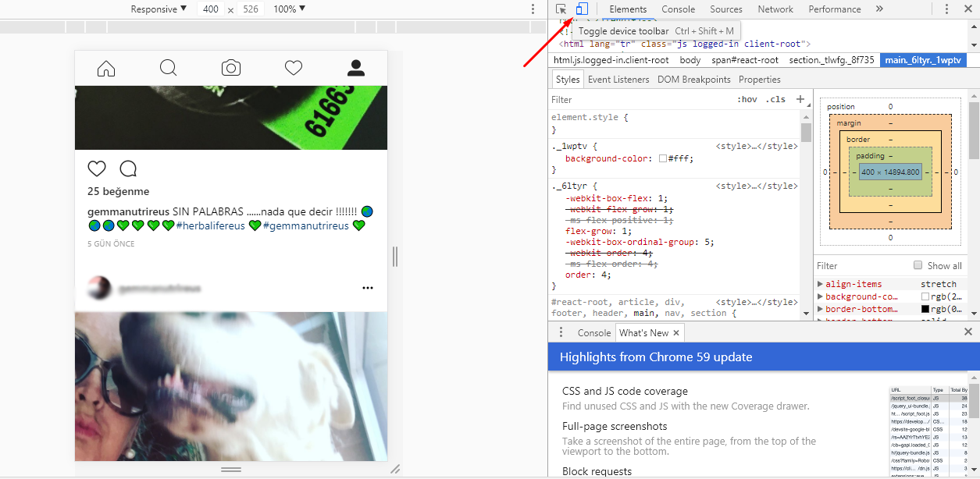Toggle the device toolbar icon

(x=581, y=9)
